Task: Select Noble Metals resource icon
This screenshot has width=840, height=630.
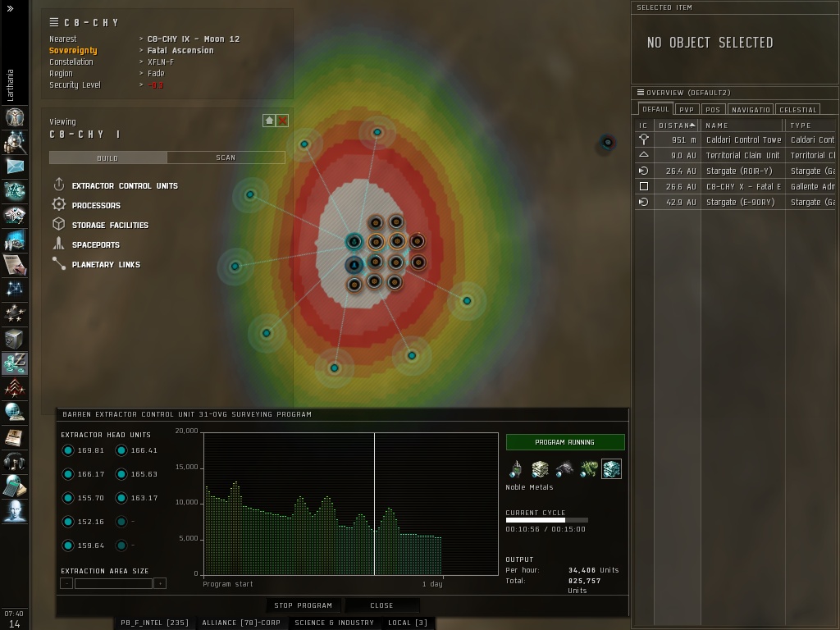Action: coord(611,469)
